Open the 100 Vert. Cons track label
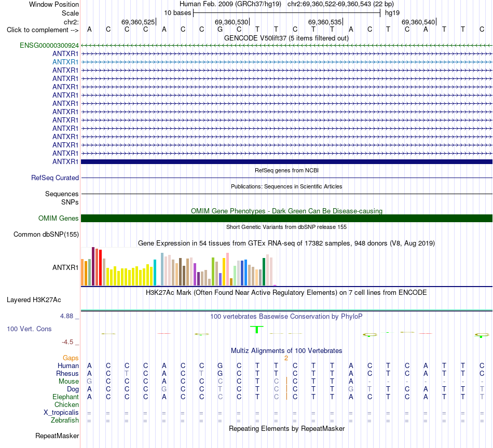Screen dimensions: 493x448 coord(29,329)
